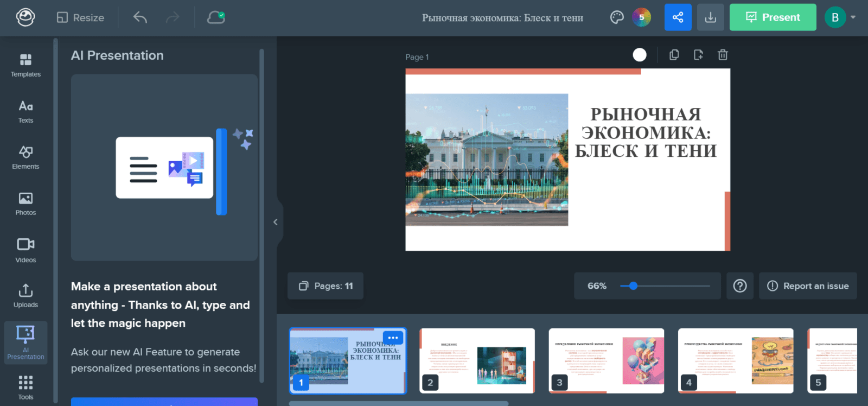Open the Resize option
Viewport: 868px width, 406px height.
[80, 17]
